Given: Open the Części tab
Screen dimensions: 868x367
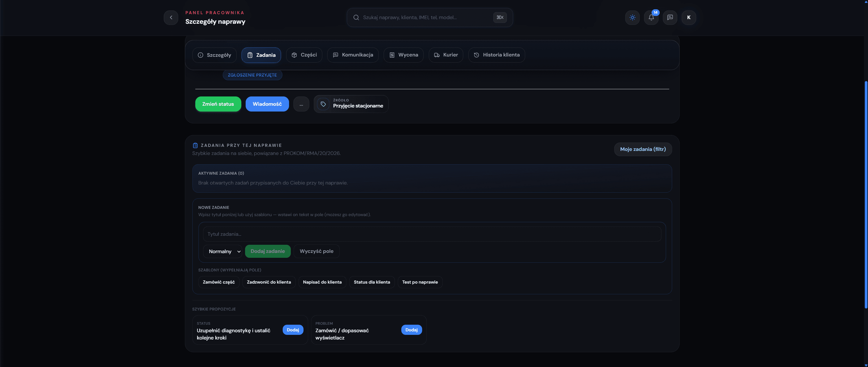Looking at the screenshot, I should click(304, 55).
